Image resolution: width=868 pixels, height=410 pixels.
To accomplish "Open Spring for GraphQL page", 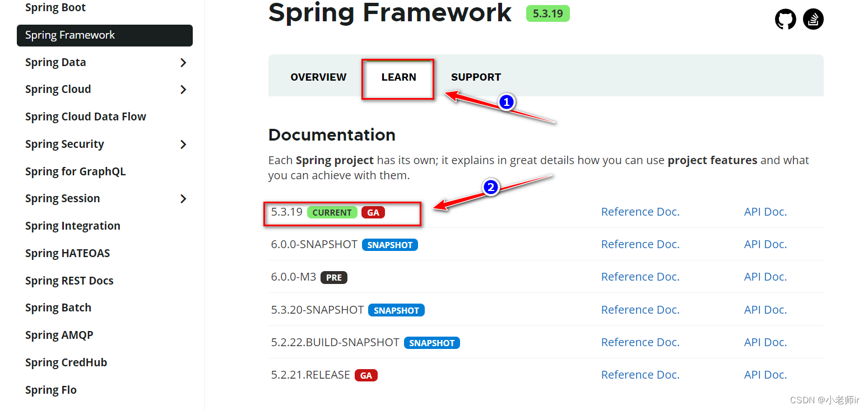I will [76, 171].
